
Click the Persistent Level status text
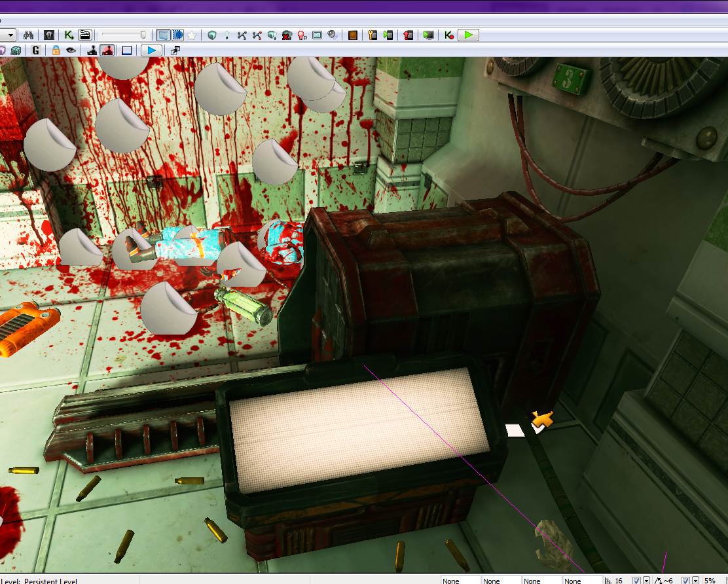[x=50, y=581]
